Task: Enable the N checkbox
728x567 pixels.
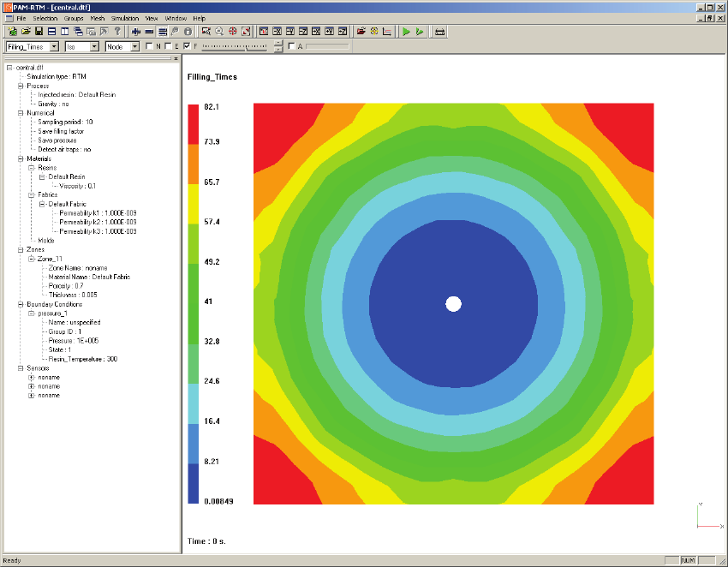Action: click(x=149, y=46)
